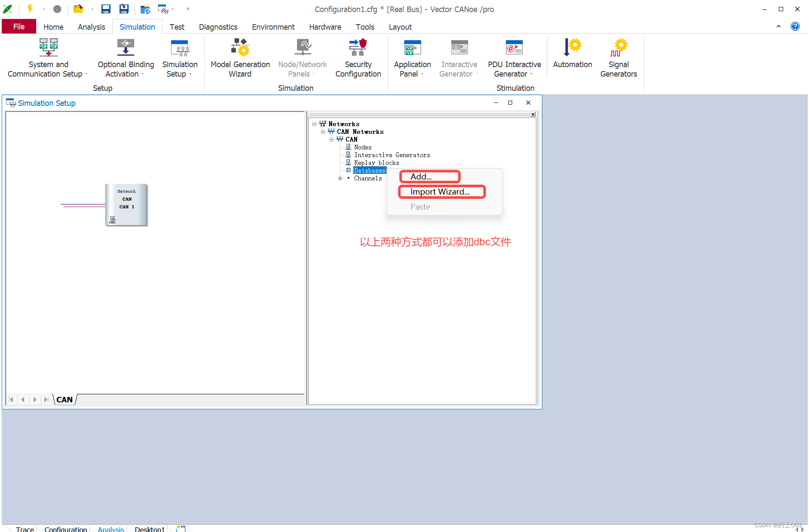Open Signal Generators

pos(619,58)
